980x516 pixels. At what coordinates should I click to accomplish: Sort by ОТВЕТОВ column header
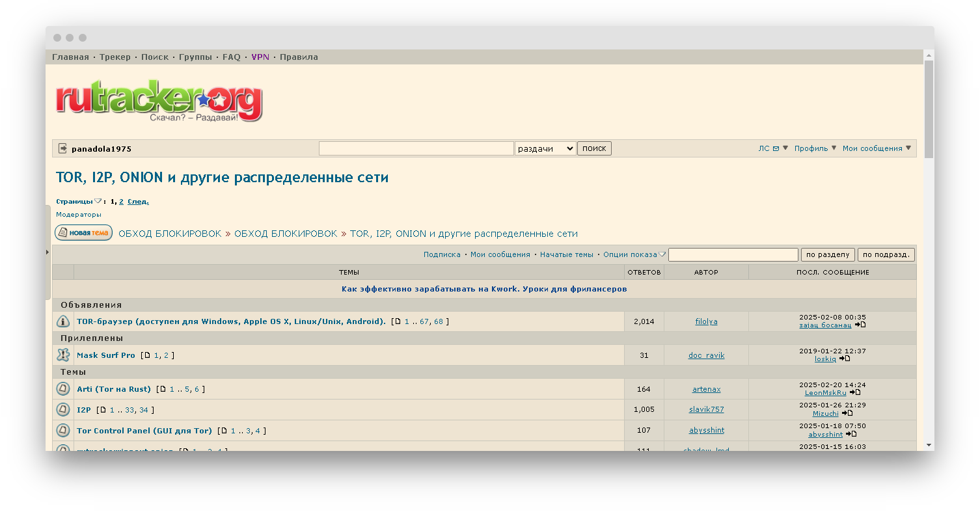(x=644, y=272)
